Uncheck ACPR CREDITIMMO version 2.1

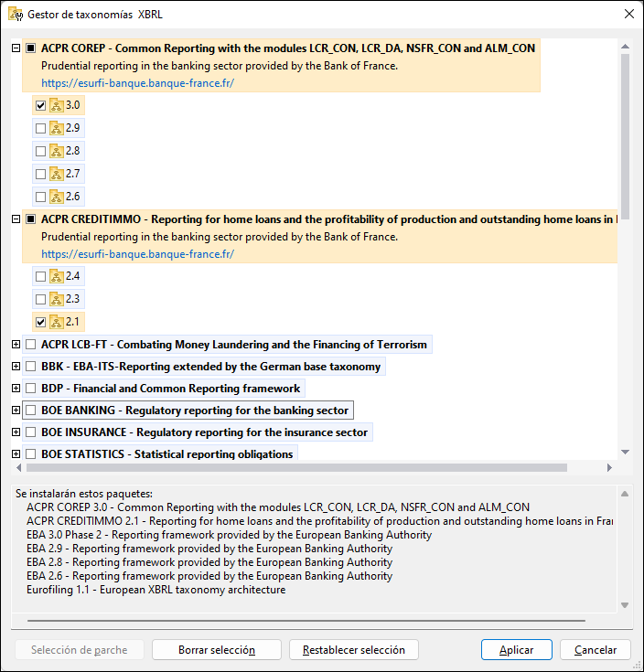[x=41, y=322]
